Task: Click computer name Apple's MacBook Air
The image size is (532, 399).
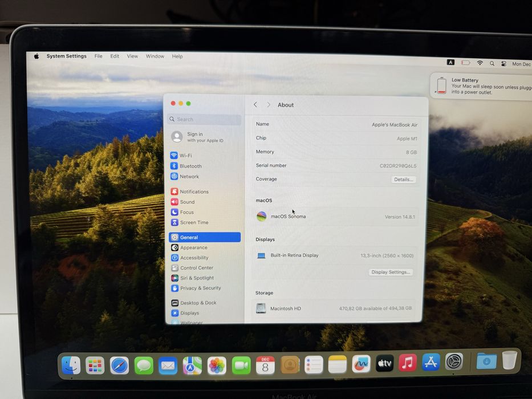Action: [394, 124]
